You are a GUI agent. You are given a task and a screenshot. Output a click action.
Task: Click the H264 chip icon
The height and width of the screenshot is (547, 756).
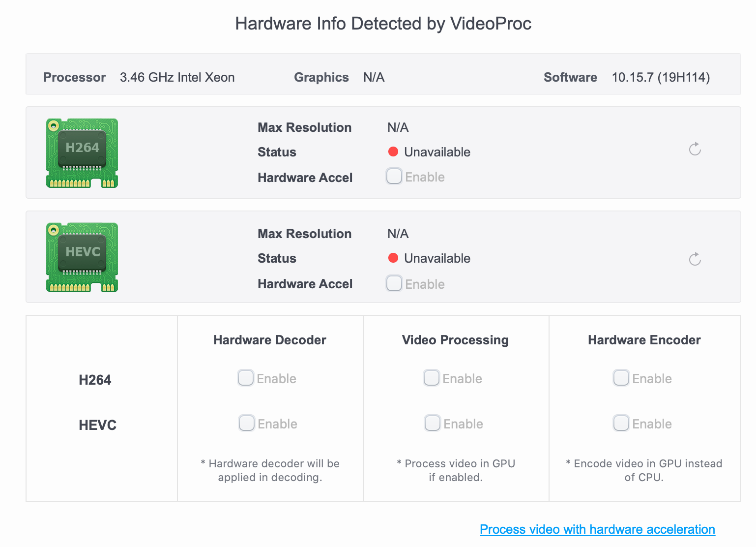click(x=82, y=153)
